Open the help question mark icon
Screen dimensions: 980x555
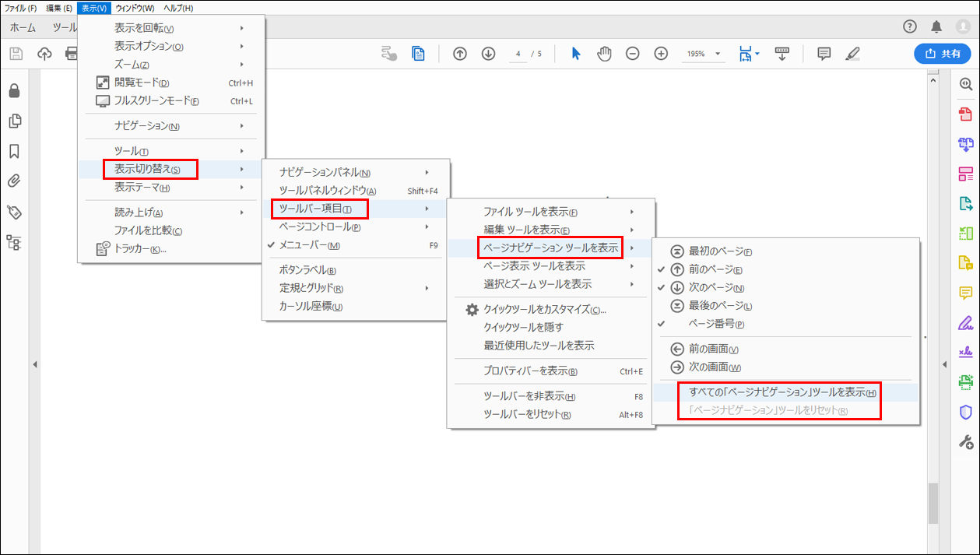pyautogui.click(x=909, y=26)
